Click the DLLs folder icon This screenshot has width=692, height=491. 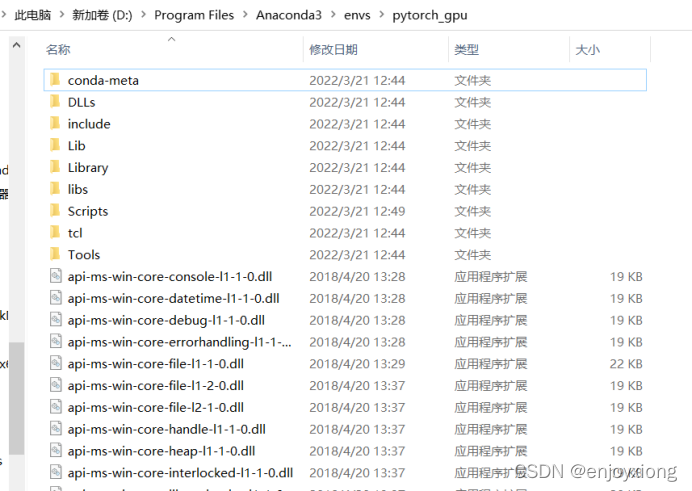click(55, 102)
